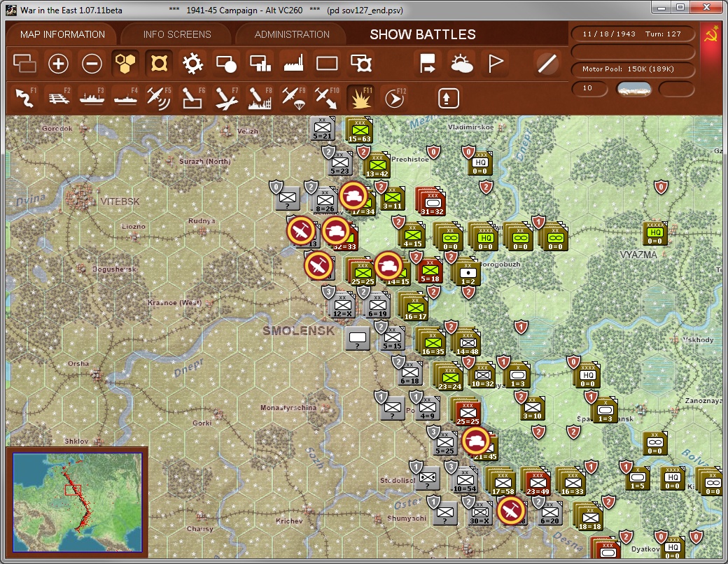Toggle the F11 show battles mode
Screen dimensions: 728x564
pyautogui.click(x=360, y=97)
